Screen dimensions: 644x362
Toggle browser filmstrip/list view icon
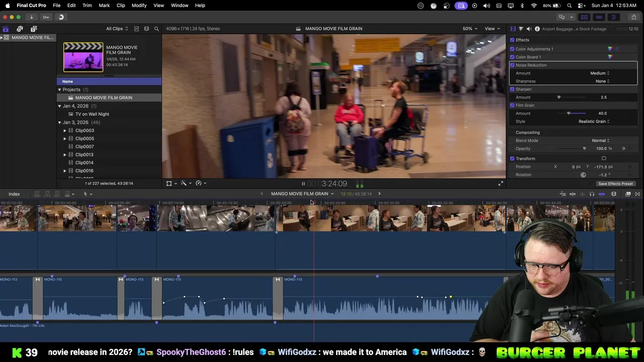(x=136, y=29)
